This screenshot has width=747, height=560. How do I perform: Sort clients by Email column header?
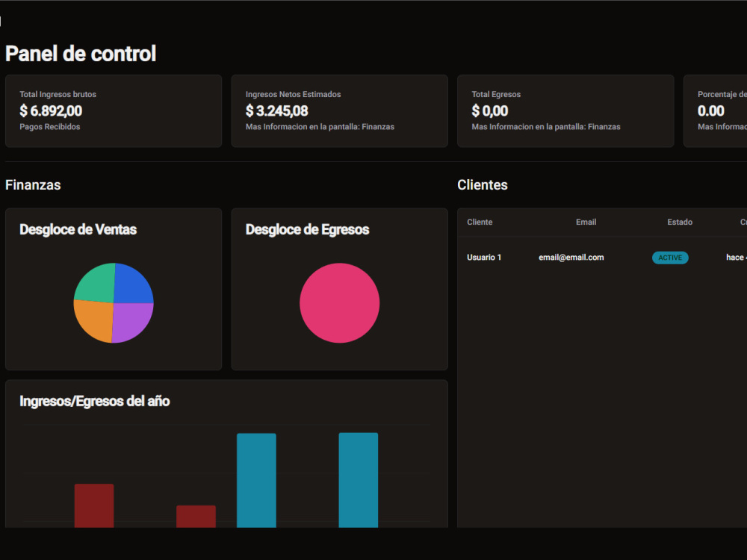[x=586, y=222]
